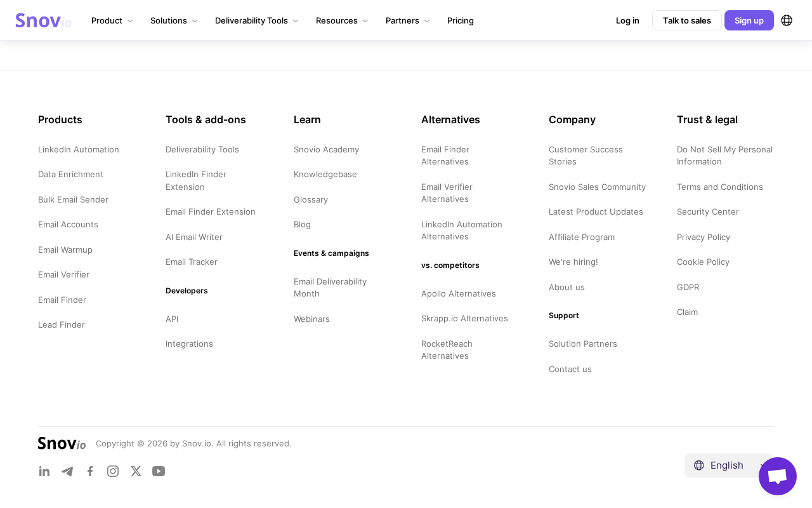Open the Contact us link
The image size is (812, 508).
[570, 369]
